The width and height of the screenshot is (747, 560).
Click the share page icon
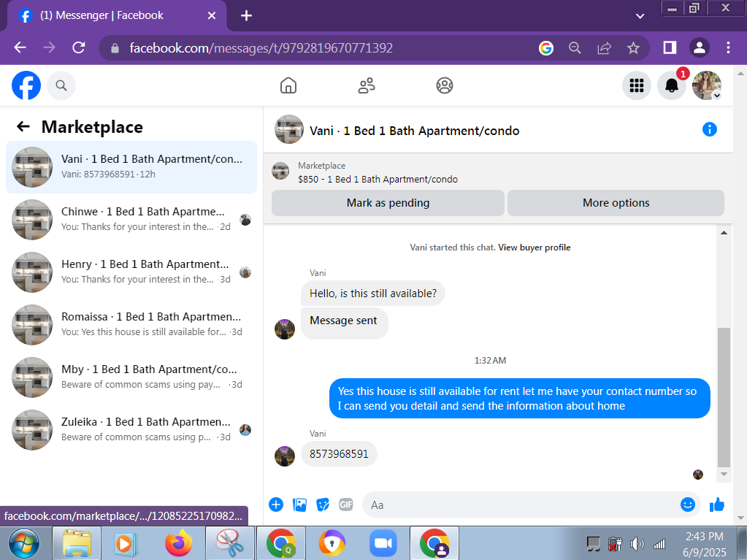604,47
